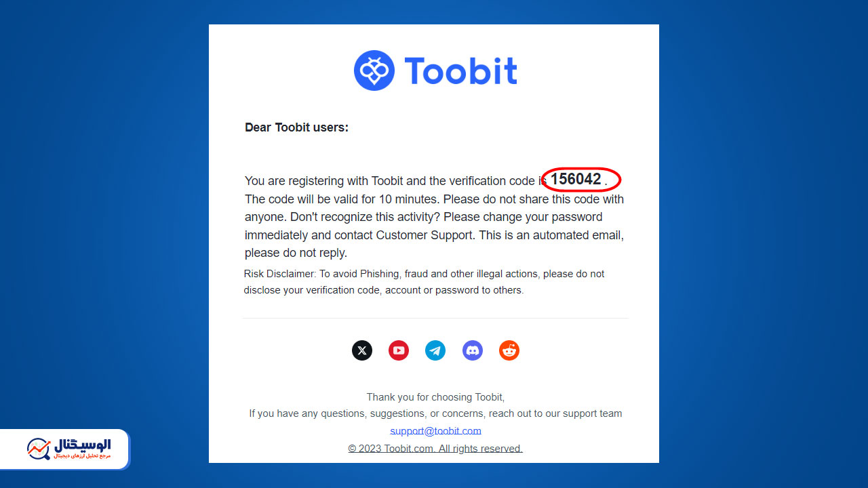Click the Risk Disclaimer paragraph
Viewport: 868px width, 488px height.
(424, 282)
